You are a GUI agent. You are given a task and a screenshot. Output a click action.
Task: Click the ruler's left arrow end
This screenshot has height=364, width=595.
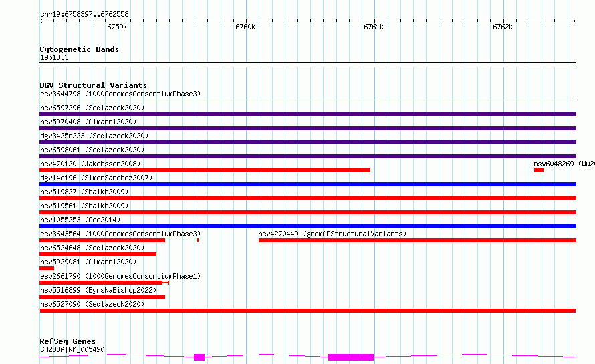[x=41, y=21]
